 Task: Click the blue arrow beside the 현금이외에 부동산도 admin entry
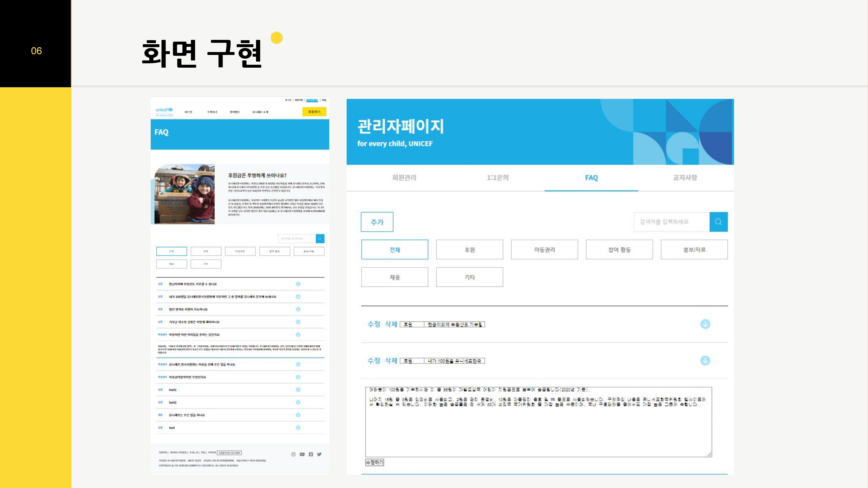[705, 324]
